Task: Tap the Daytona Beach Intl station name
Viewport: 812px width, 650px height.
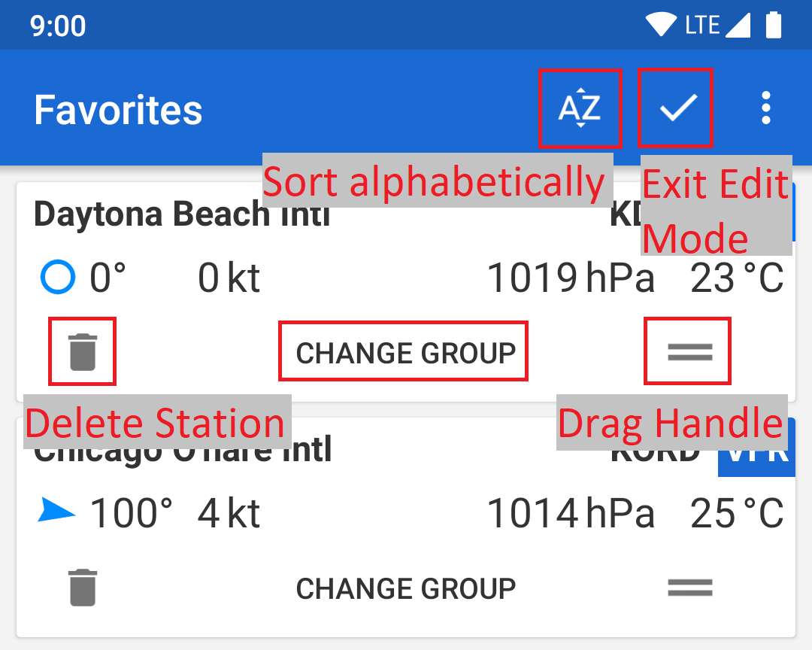Action: (181, 214)
